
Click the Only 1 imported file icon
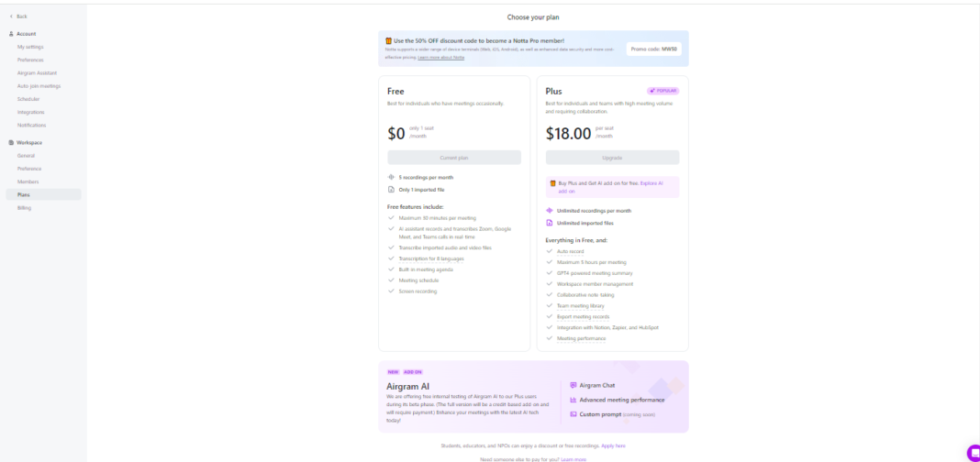392,190
